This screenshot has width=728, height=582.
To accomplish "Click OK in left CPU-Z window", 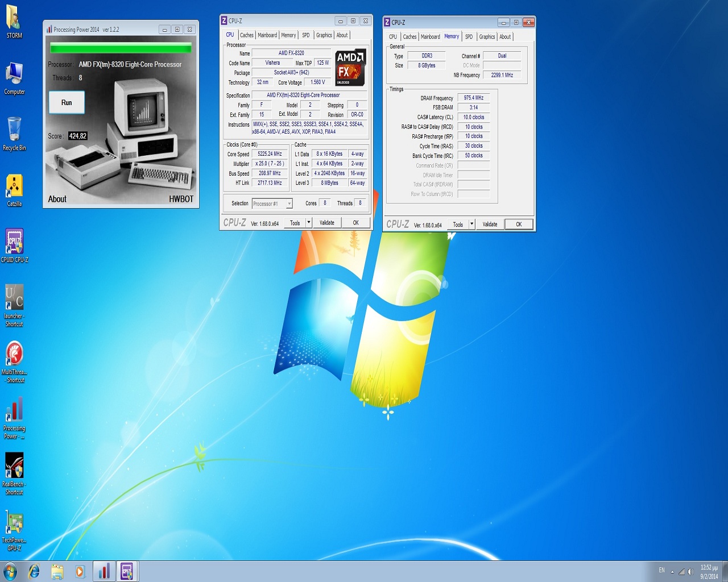I will [356, 223].
